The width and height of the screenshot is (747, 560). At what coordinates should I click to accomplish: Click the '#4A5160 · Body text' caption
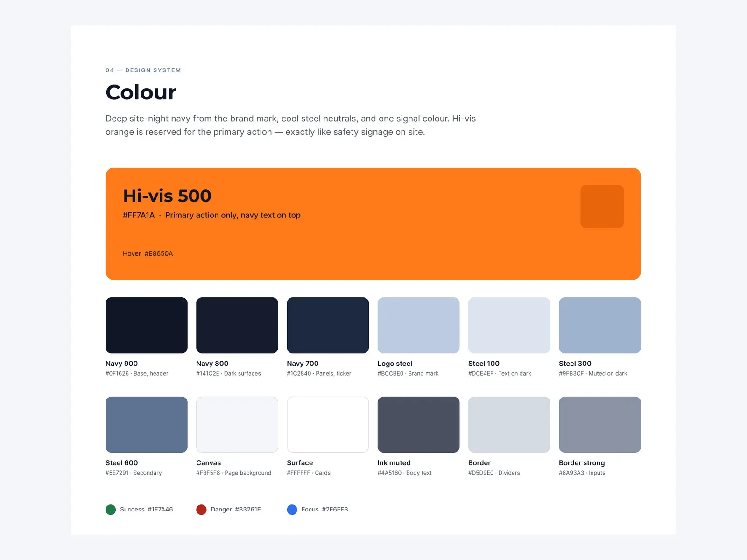click(x=405, y=473)
